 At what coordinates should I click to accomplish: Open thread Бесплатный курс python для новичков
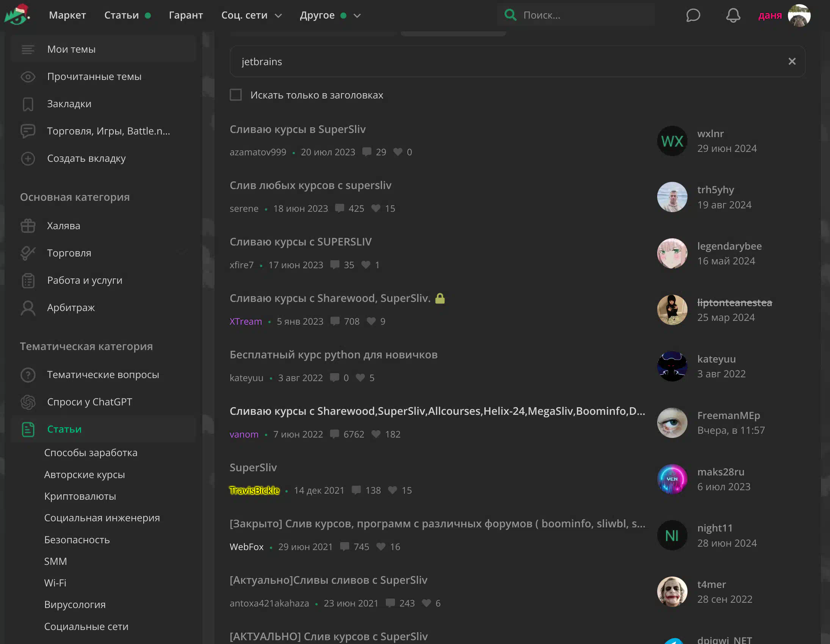pyautogui.click(x=333, y=355)
